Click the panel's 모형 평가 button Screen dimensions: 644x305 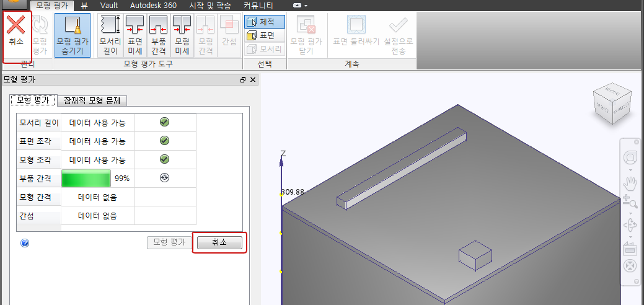point(169,242)
